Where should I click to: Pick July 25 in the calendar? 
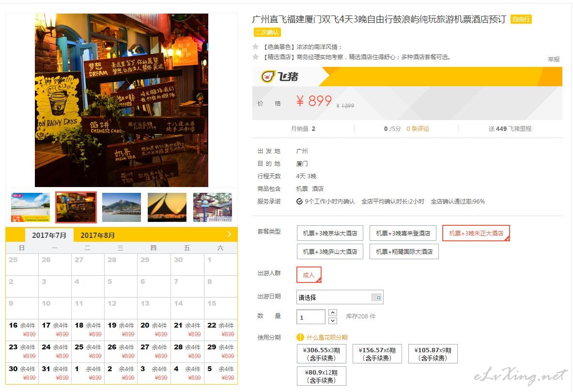pos(88,351)
